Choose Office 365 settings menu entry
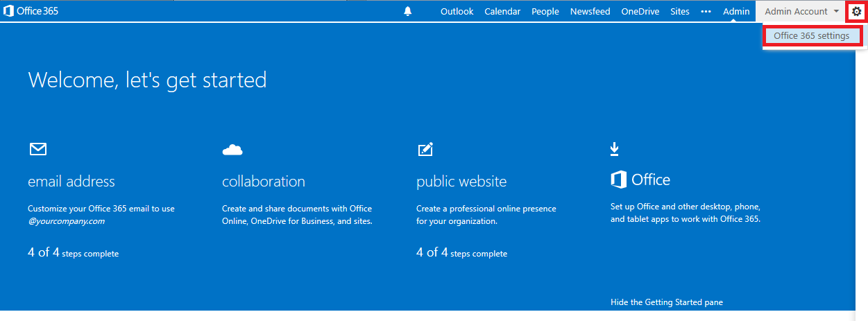Screen dimensions: 868x321 tap(812, 36)
